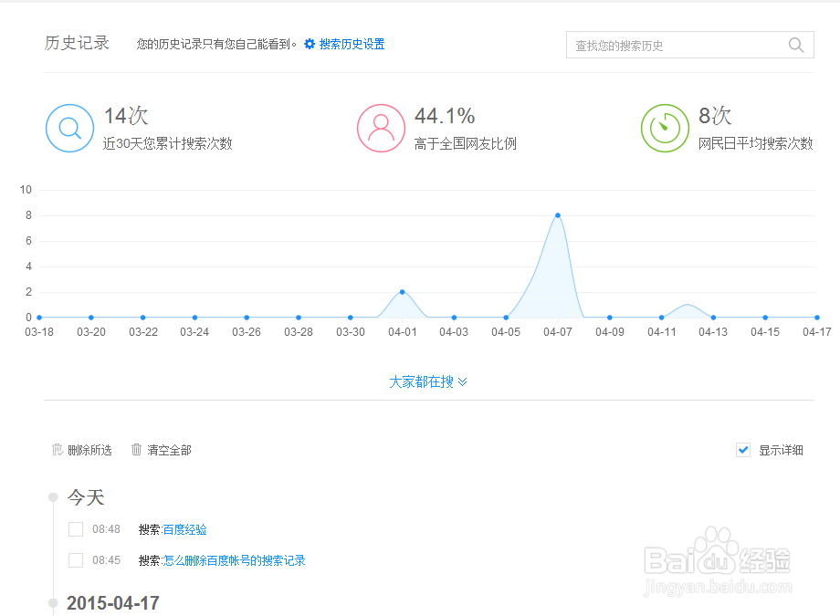This screenshot has height=616, width=840.
Task: Click the trash icon next to 清空全部
Action: tap(137, 450)
